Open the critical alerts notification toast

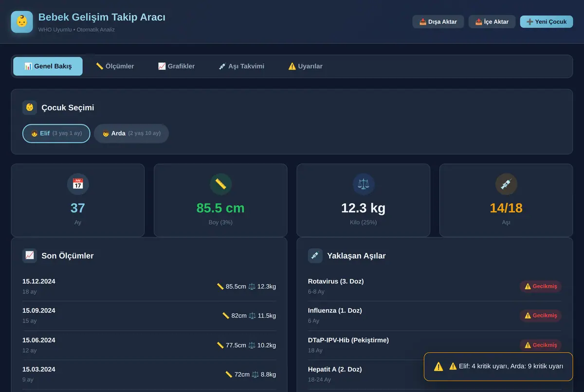(498, 366)
